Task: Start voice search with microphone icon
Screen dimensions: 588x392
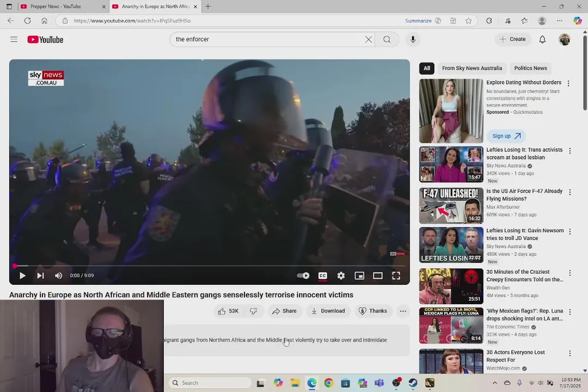Action: [413, 39]
